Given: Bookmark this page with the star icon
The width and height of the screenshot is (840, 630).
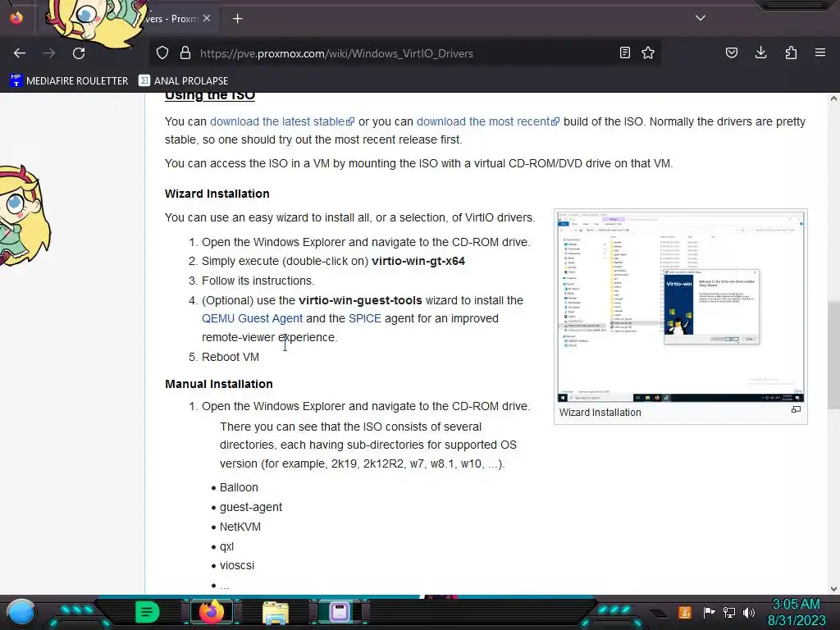Looking at the screenshot, I should pyautogui.click(x=648, y=53).
